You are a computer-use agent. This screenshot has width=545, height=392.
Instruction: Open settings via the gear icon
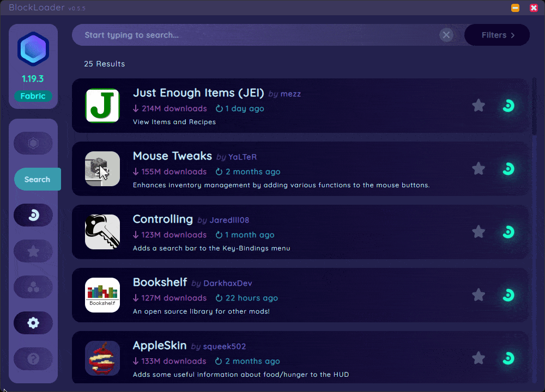(33, 323)
